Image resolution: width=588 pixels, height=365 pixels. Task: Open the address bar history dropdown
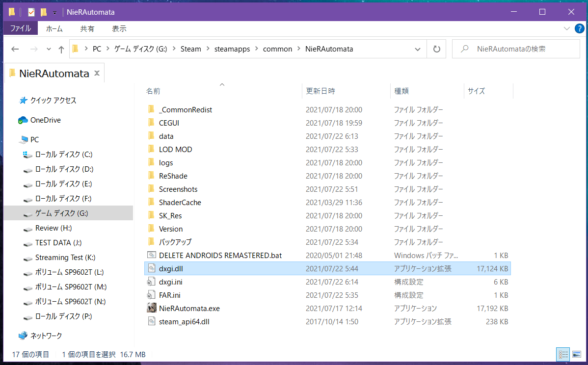418,49
